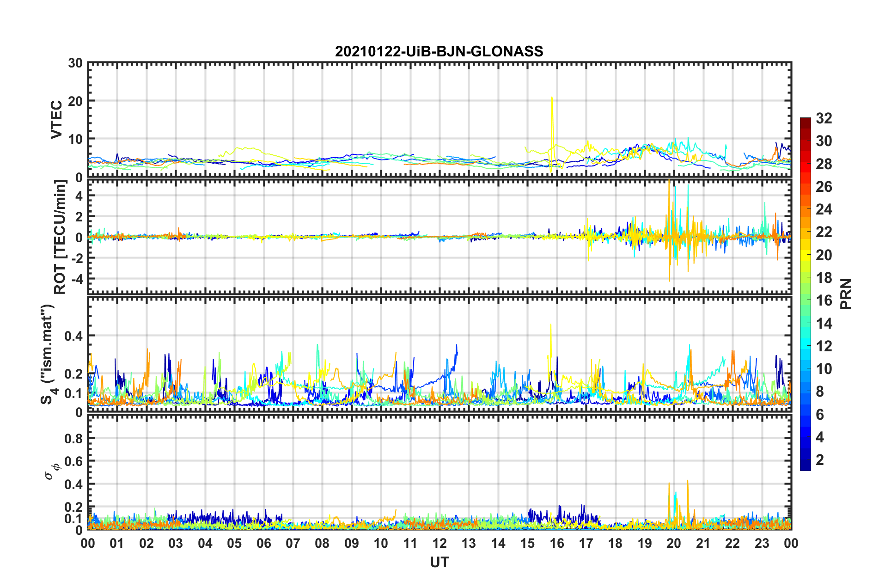Click the -2 tick on ROT axis
Image resolution: width=879 pixels, height=588 pixels.
[x=76, y=258]
